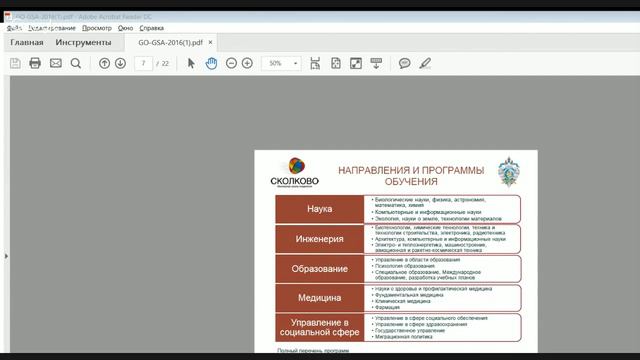Viewport: 640px width, 360px height.
Task: Click the Сколково logo on the page
Action: [295, 172]
